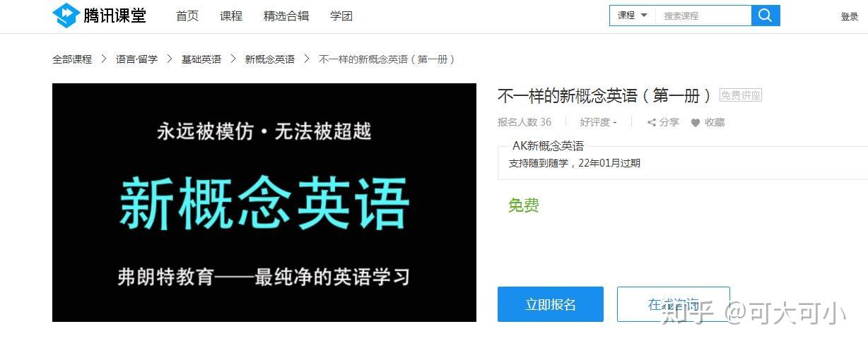
Task: Open the 课程 search type dropdown
Action: pyautogui.click(x=633, y=16)
